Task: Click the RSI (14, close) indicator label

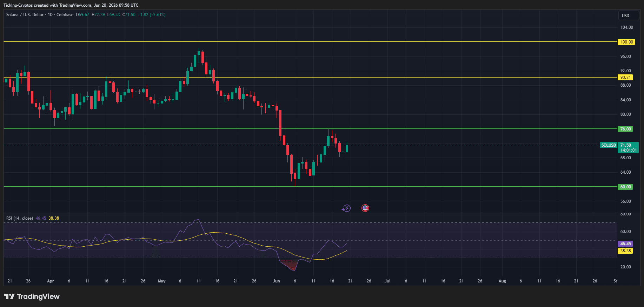Action: click(x=20, y=218)
